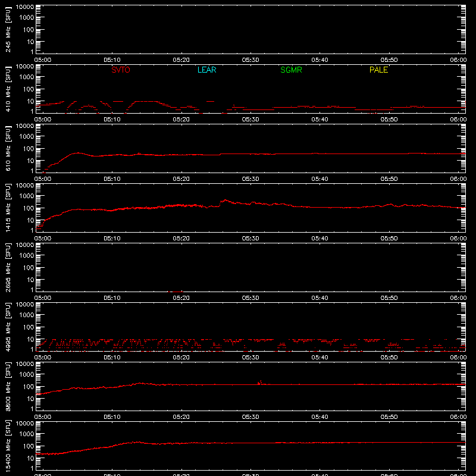This screenshot has width=476, height=476.
Task: Click the 100 y-axis value on the 610 MHz panel
Action: pos(29,149)
